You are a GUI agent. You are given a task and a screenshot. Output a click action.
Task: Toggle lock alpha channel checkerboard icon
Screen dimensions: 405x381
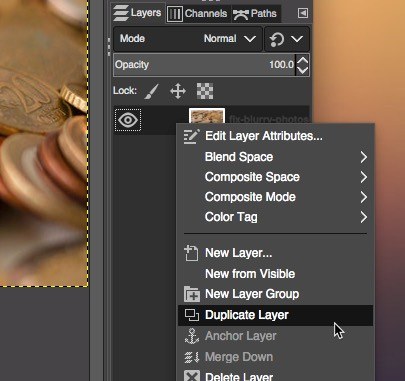click(205, 91)
